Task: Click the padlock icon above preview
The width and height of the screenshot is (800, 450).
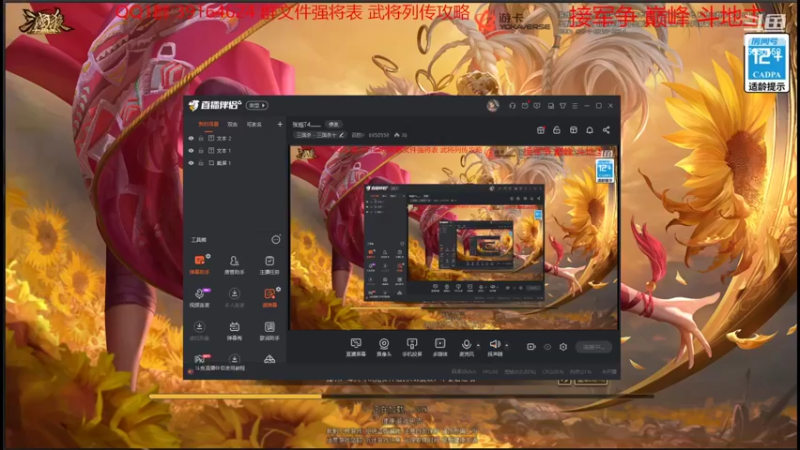Action: pyautogui.click(x=557, y=130)
